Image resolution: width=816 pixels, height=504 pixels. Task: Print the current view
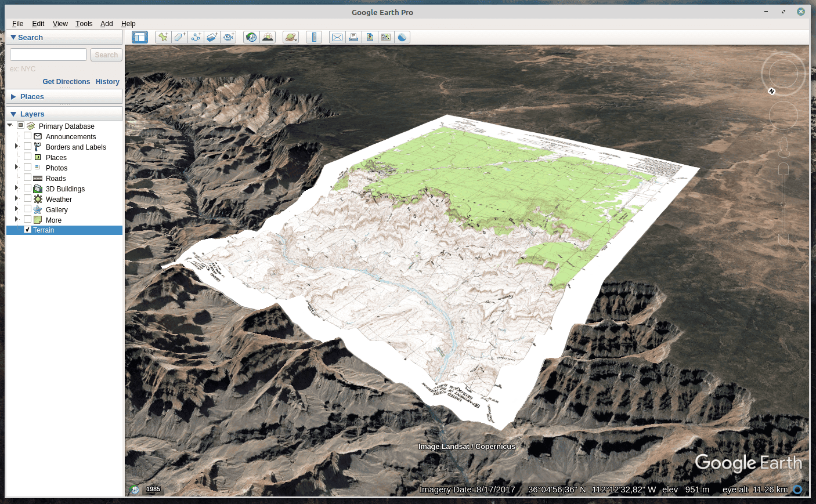point(354,37)
